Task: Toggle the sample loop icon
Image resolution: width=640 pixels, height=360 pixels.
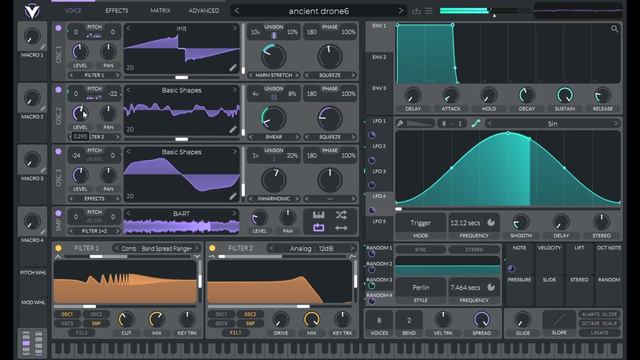Action: (318, 228)
